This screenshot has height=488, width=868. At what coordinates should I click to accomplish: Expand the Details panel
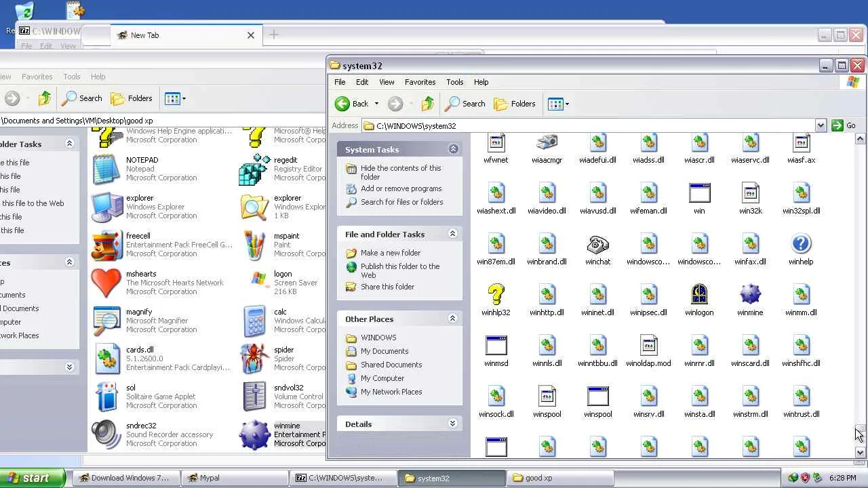point(453,424)
